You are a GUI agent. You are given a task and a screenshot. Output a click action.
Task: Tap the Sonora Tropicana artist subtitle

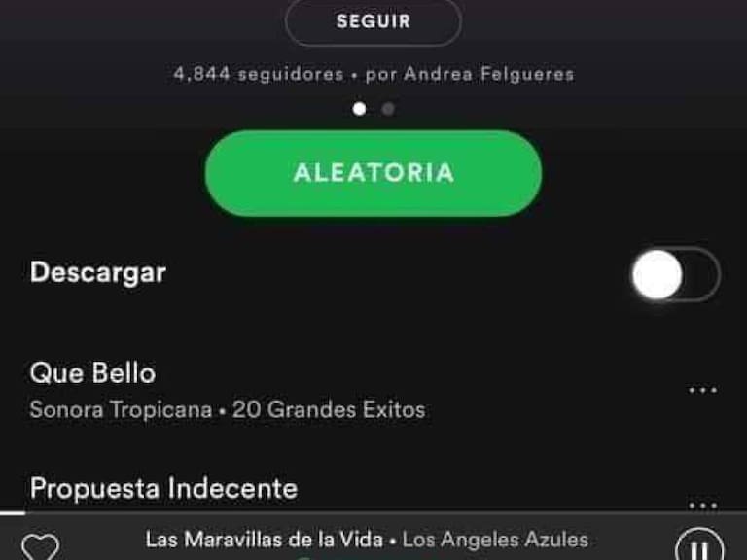click(121, 409)
